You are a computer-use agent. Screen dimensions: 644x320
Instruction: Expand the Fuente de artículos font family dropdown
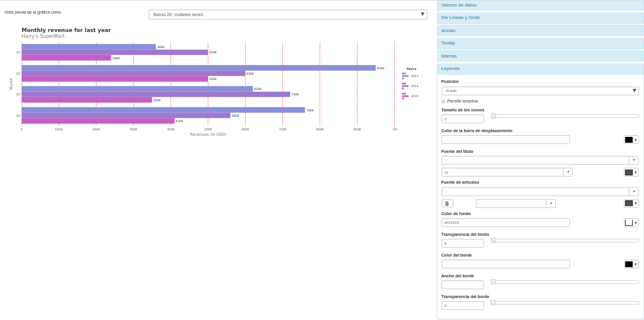coord(633,191)
